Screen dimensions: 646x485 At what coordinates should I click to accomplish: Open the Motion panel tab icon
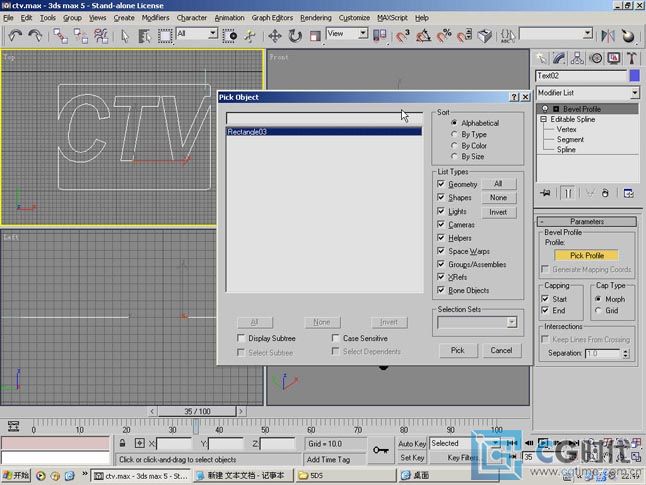tap(596, 59)
